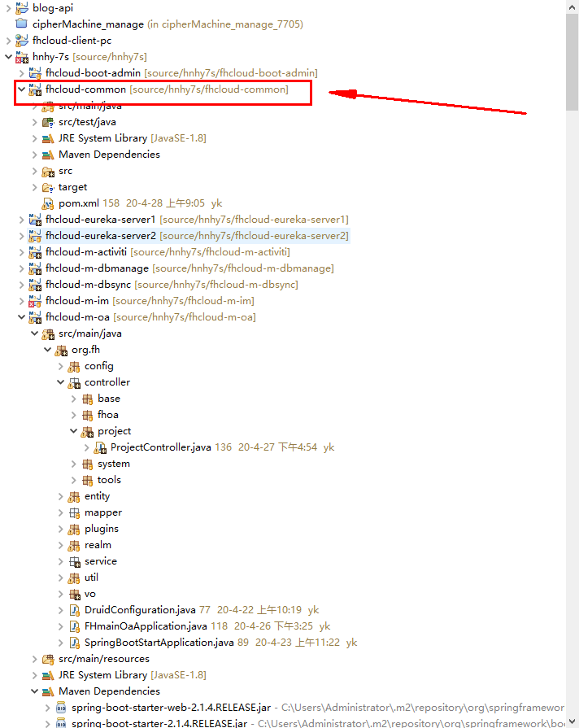Collapse the controller package
This screenshot has width=579, height=728.
pyautogui.click(x=60, y=382)
